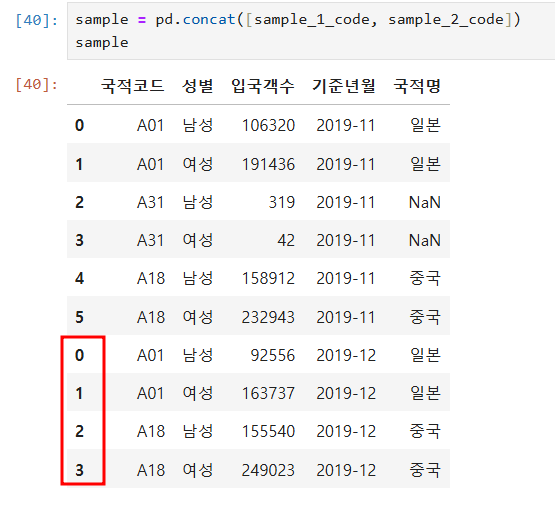Select the value 155540
555x507 pixels.
pos(268,431)
